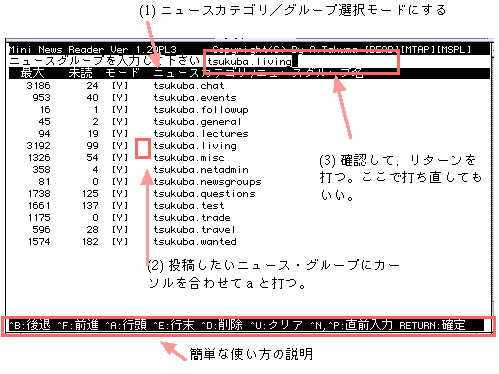Click the [MSPL] status indicator
This screenshot has width=499, height=374.
click(454, 50)
